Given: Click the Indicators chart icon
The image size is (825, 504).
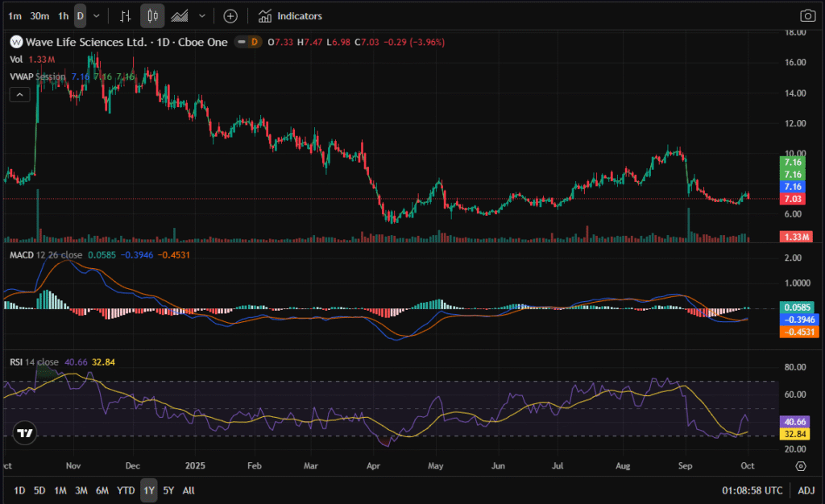Looking at the screenshot, I should coord(265,16).
